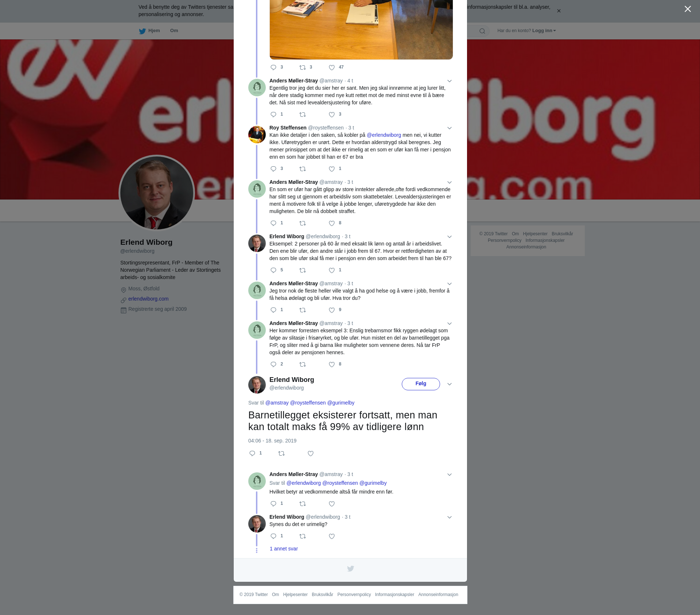Image resolution: width=700 pixels, height=615 pixels.
Task: Reply to the main tweet dated 18. sep. 2019
Action: pyautogui.click(x=252, y=453)
